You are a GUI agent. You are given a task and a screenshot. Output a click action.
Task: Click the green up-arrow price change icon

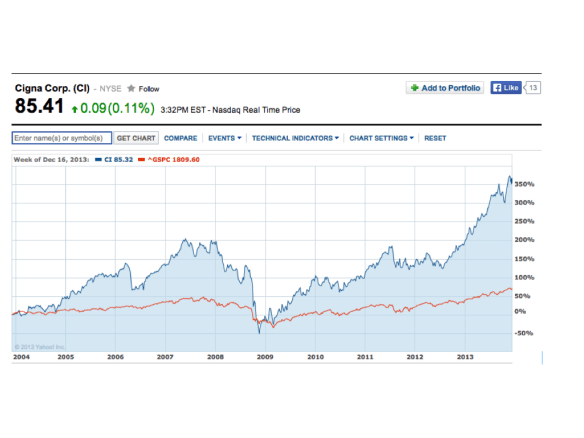click(x=74, y=109)
